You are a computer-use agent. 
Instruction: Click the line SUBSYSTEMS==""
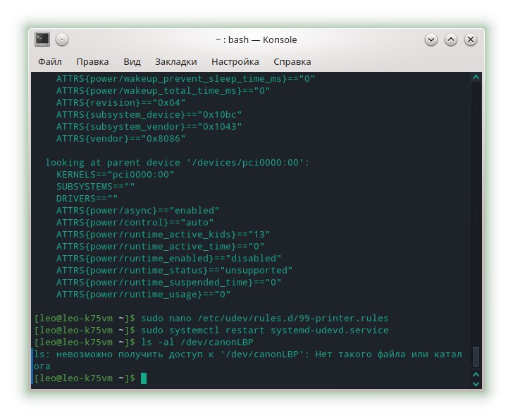pos(95,187)
